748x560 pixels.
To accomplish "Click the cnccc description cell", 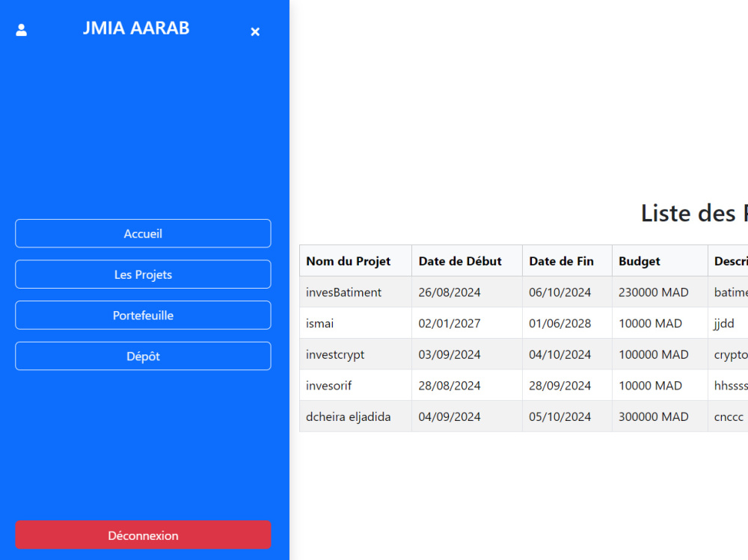I will tap(728, 416).
